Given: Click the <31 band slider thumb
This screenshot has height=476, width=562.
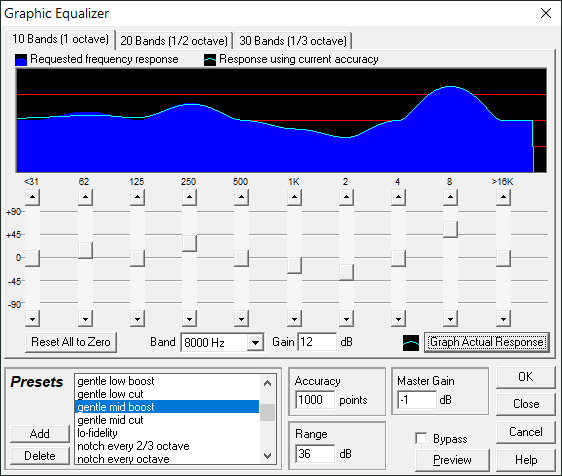Looking at the screenshot, I should [x=33, y=258].
